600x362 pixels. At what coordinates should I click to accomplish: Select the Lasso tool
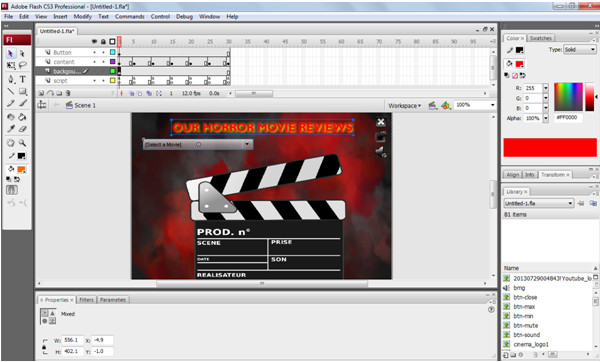coord(23,65)
